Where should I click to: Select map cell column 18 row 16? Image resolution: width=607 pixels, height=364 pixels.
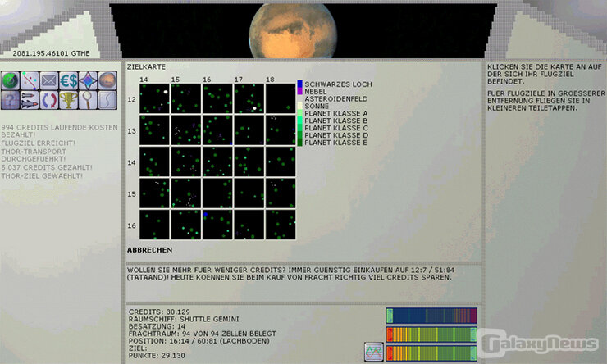(x=281, y=225)
